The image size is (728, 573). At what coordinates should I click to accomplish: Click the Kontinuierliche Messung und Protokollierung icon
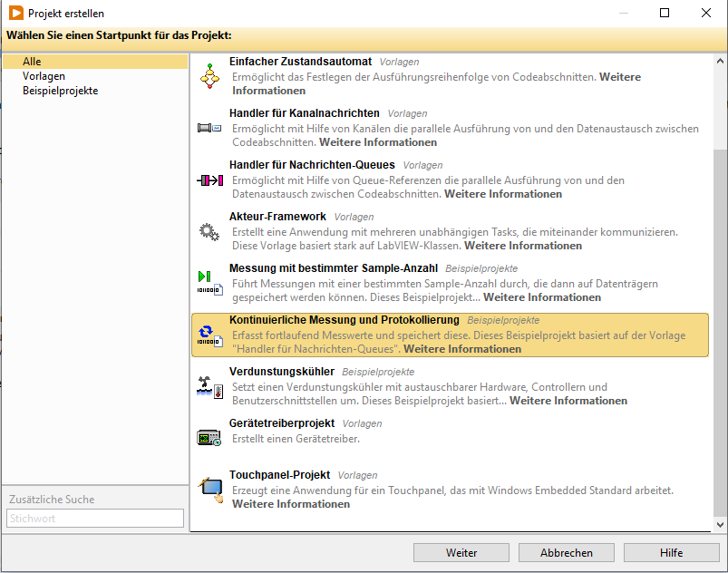[x=209, y=335]
